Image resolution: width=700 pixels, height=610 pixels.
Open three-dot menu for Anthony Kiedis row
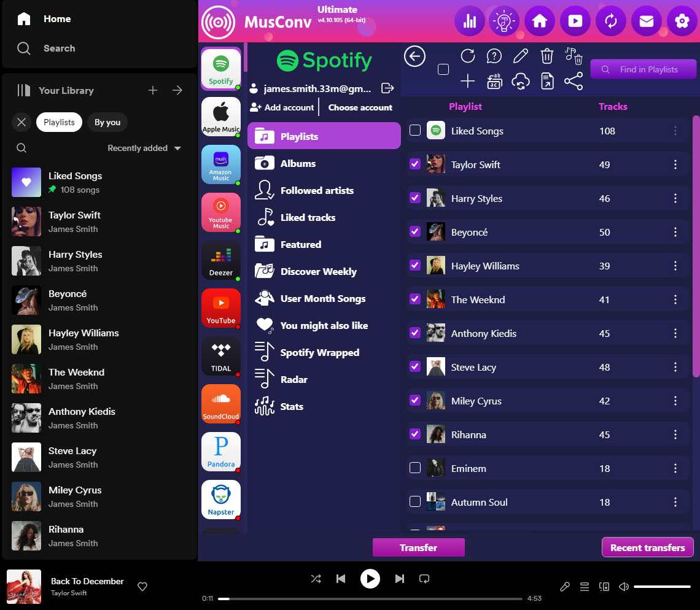[675, 333]
